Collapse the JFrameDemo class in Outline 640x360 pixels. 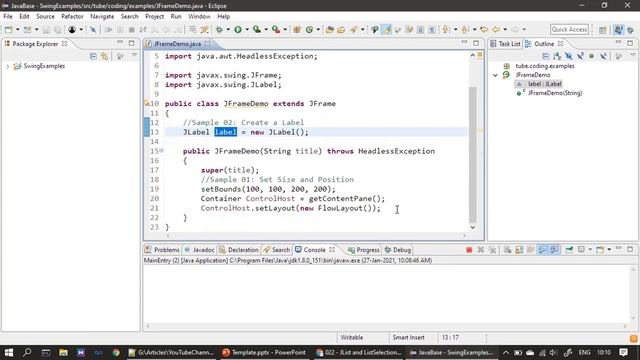point(495,75)
